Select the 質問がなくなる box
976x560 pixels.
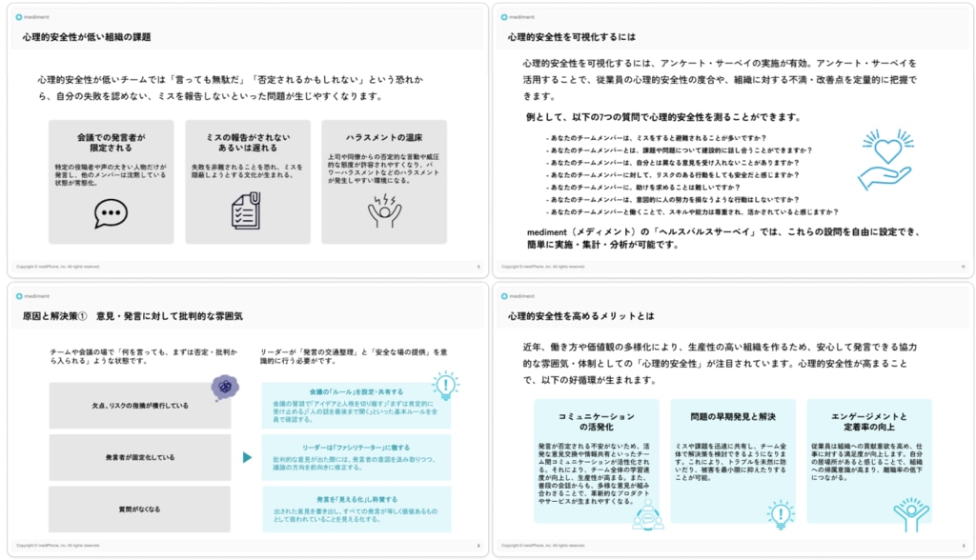point(140,509)
